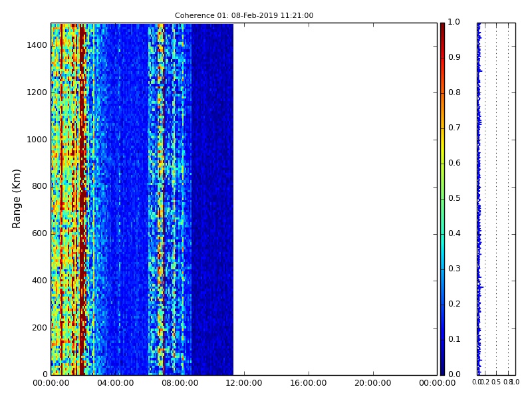Click the y-axis tick label 400

click(x=39, y=281)
